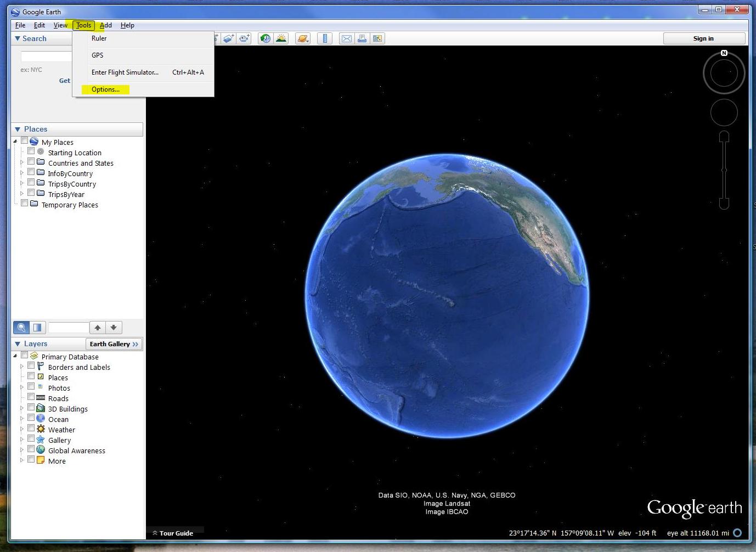Click the North indicator on the compass
756x552 pixels.
[x=724, y=53]
